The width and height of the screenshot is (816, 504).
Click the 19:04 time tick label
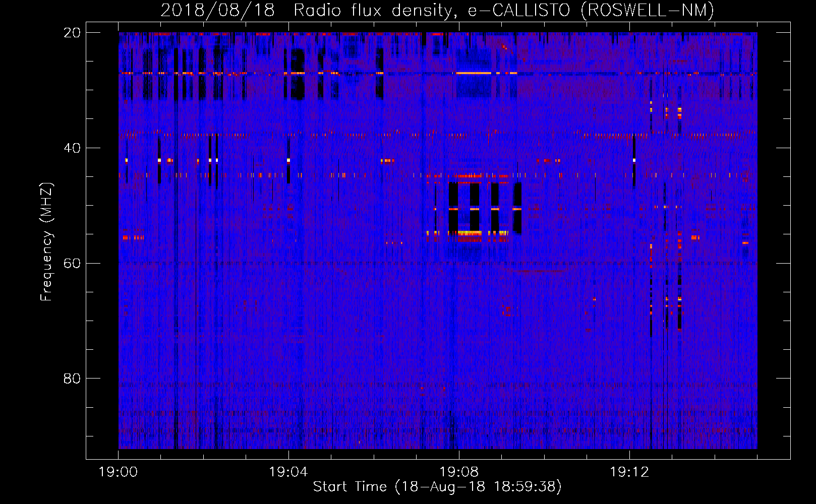point(288,472)
